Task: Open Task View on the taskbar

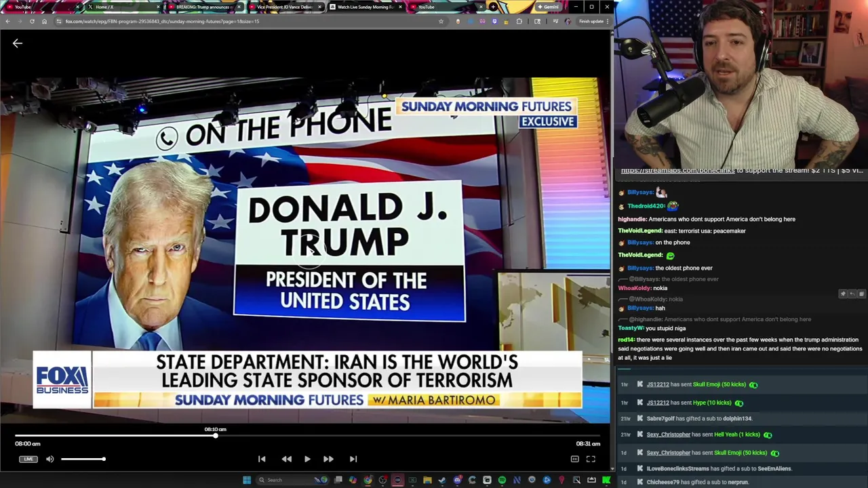Action: point(338,480)
